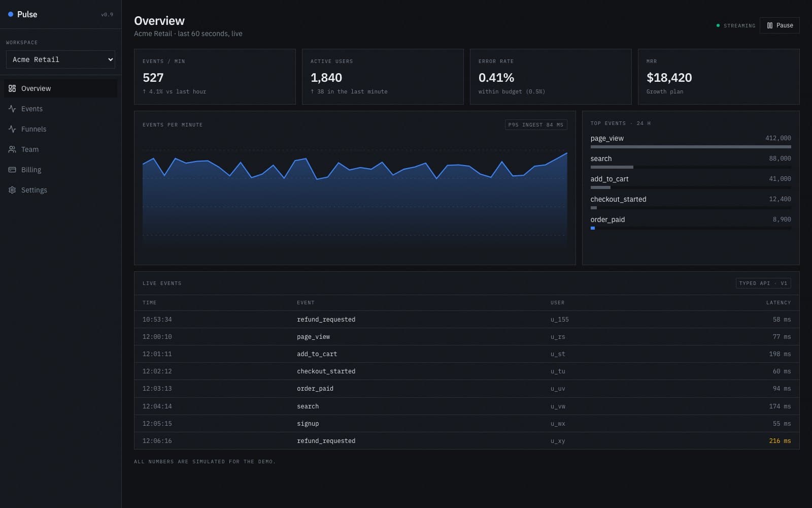Click the TIME column header
Image resolution: width=812 pixels, height=508 pixels.
(149, 303)
